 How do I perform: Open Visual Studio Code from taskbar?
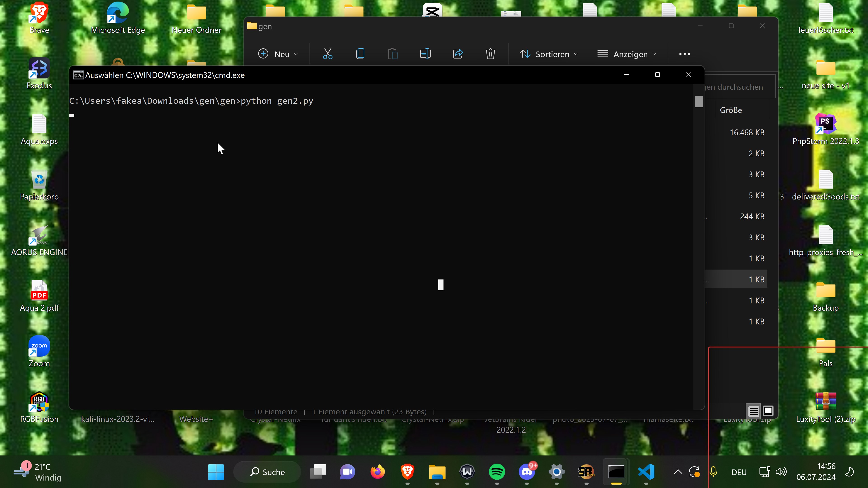pyautogui.click(x=646, y=472)
